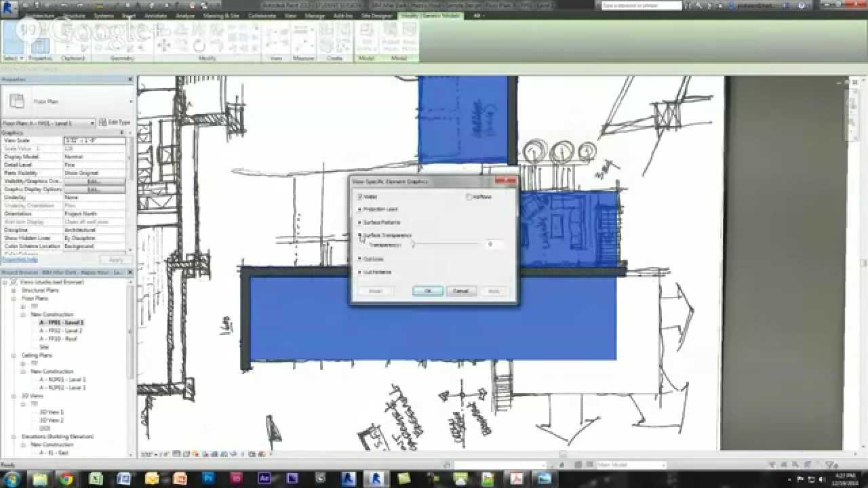Open the Collaborate ribbon tab
Screen dimensions: 868x488
click(262, 15)
